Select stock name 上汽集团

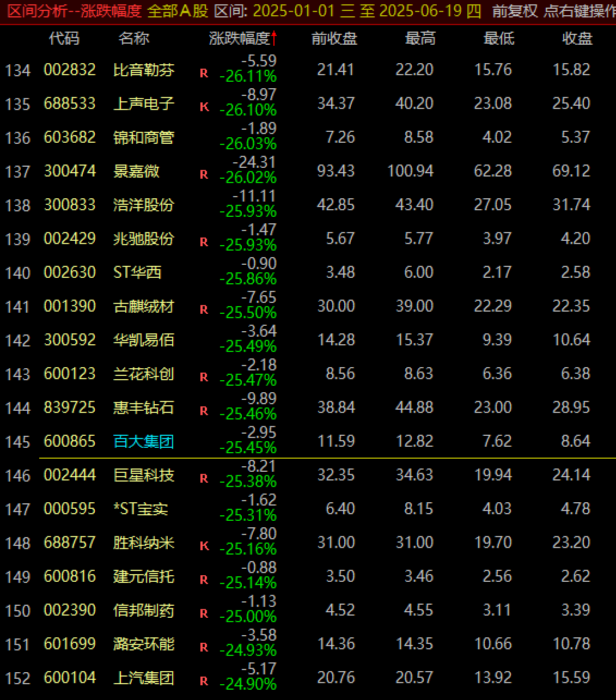click(x=144, y=678)
